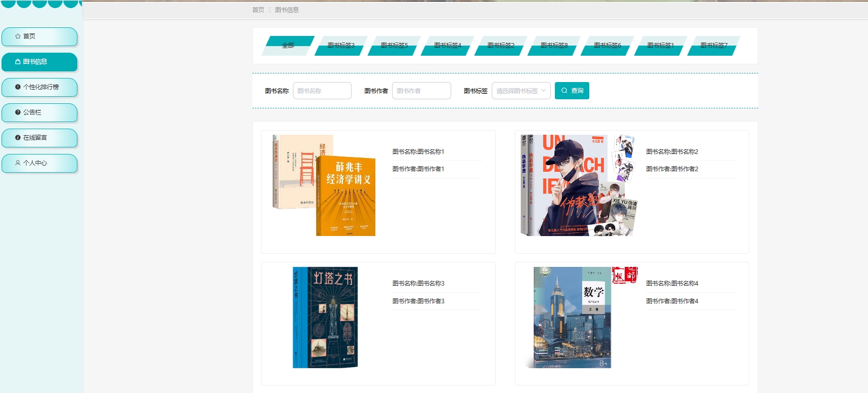View the 图书名称3 book cover
The width and height of the screenshot is (868, 393).
click(325, 318)
